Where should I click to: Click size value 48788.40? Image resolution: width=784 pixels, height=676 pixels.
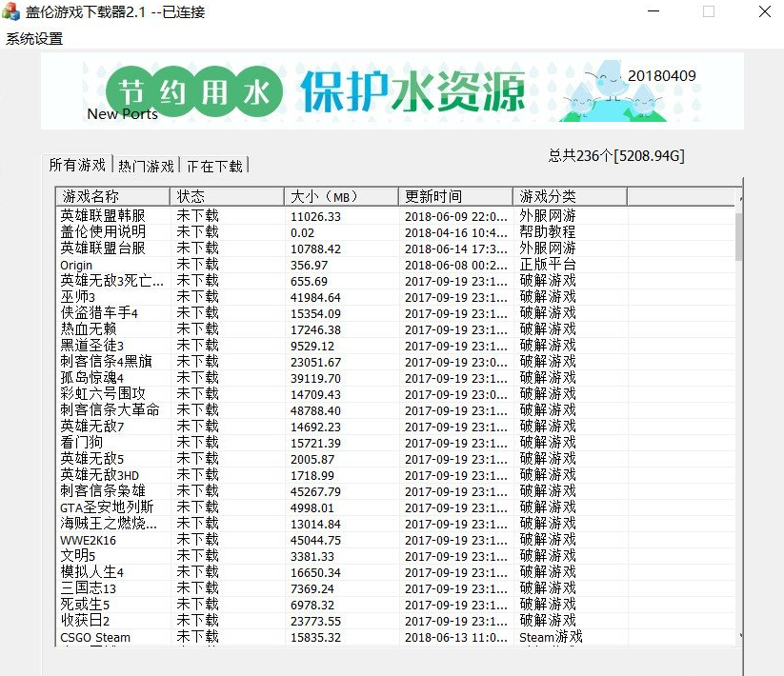pos(315,411)
